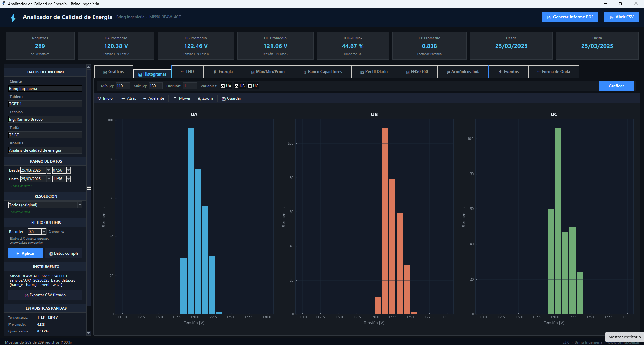Click the Mín [V] input field
This screenshot has height=345, width=644.
click(x=122, y=86)
